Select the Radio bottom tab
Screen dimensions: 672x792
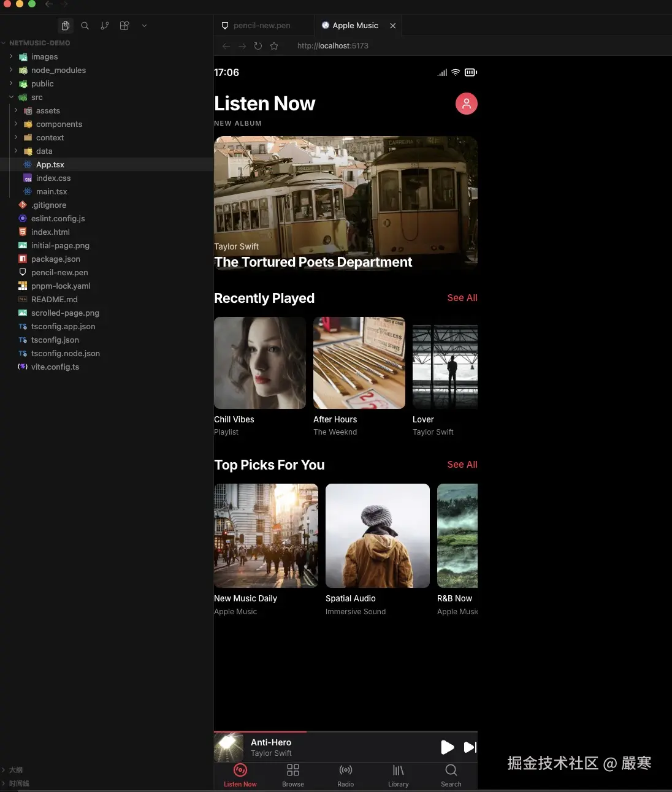click(346, 776)
